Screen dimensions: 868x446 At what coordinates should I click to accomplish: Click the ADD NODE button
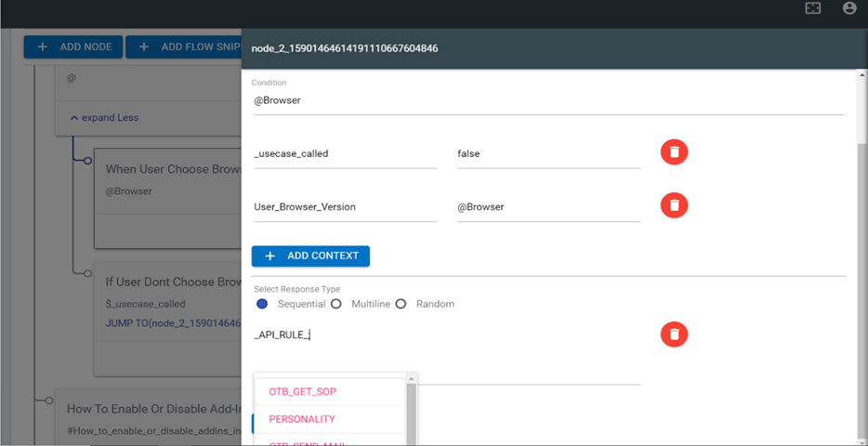tap(73, 47)
